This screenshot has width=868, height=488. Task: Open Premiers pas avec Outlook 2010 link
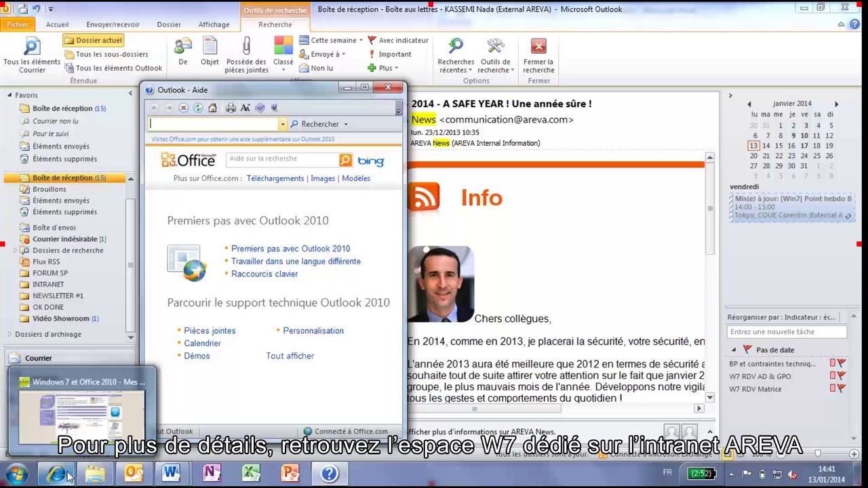[290, 249]
